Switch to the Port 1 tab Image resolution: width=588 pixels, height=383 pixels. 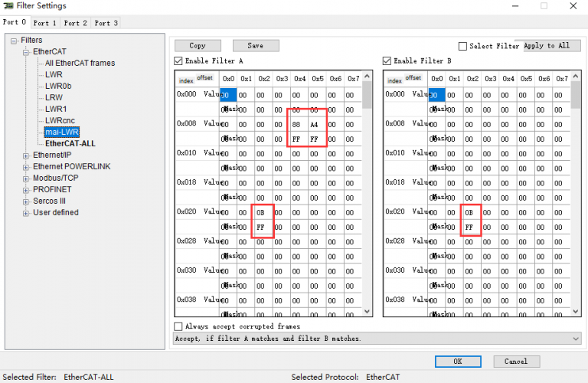[x=45, y=23]
